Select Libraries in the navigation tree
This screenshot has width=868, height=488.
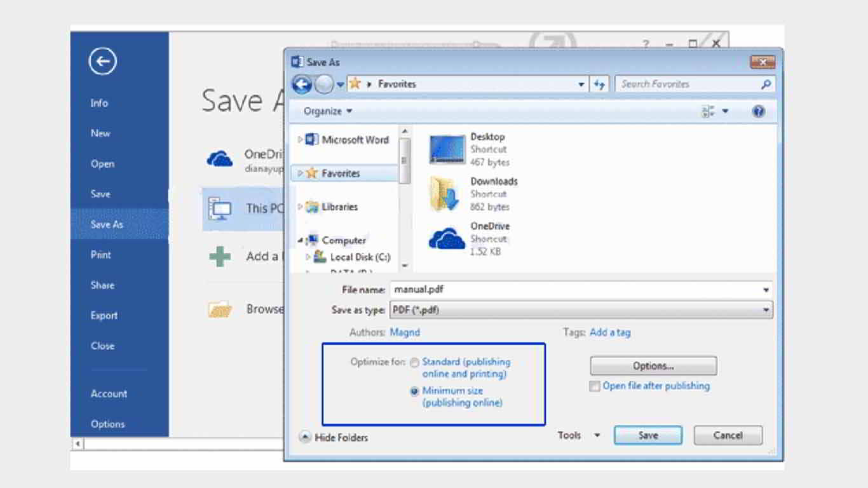[339, 207]
